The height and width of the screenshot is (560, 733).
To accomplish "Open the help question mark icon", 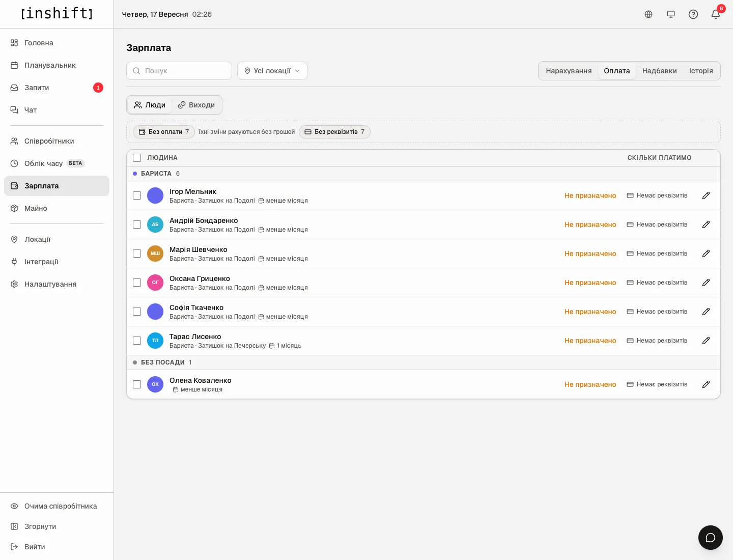I will pos(693,14).
